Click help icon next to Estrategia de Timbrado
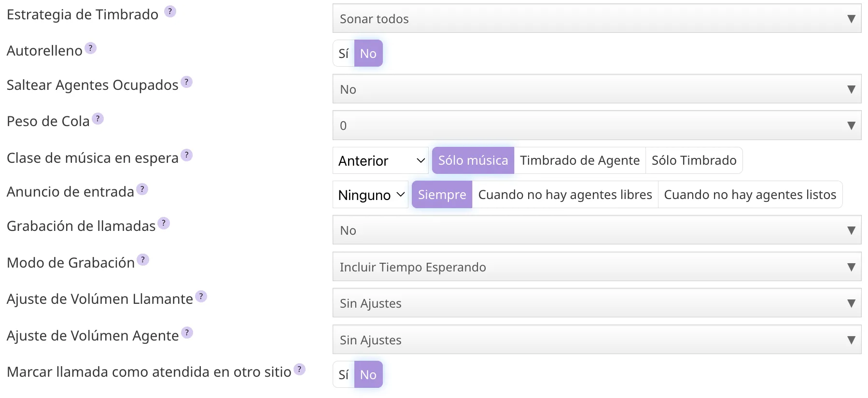The width and height of the screenshot is (868, 398). point(170,11)
